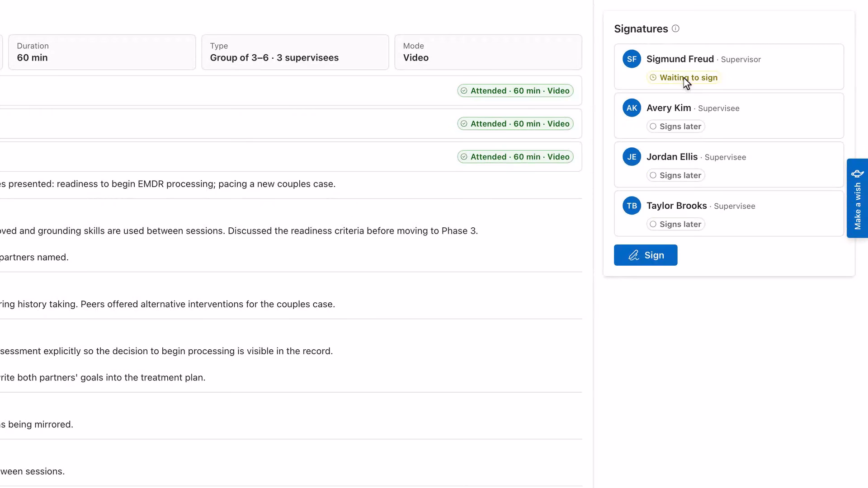Click the text ending 'being mirrored.'
Image resolution: width=868 pixels, height=488 pixels.
[x=37, y=424]
